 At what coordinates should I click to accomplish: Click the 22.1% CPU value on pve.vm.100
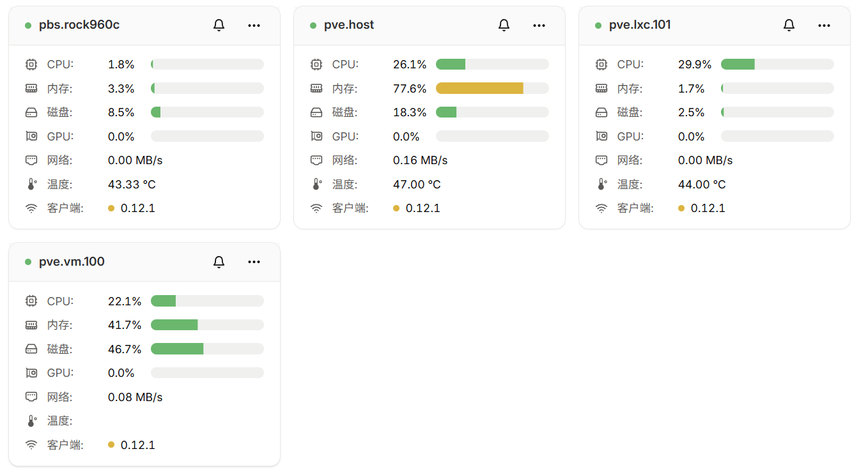[125, 301]
